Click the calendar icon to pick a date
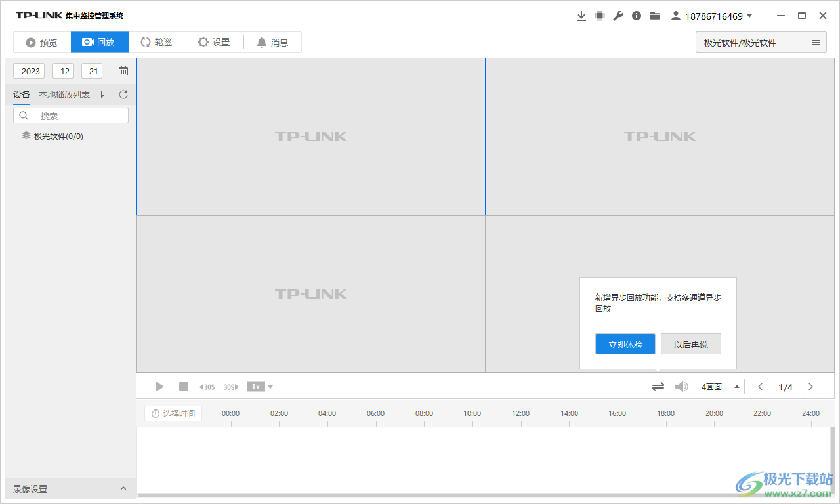 pyautogui.click(x=123, y=70)
